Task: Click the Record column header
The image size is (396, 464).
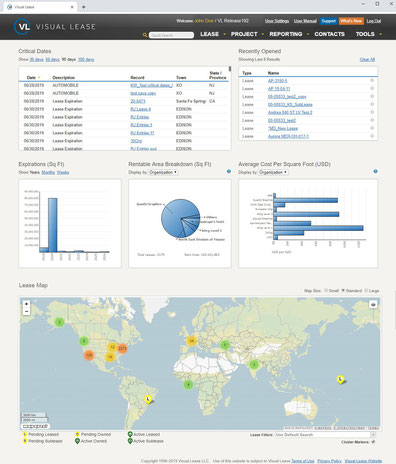Action: tap(137, 77)
